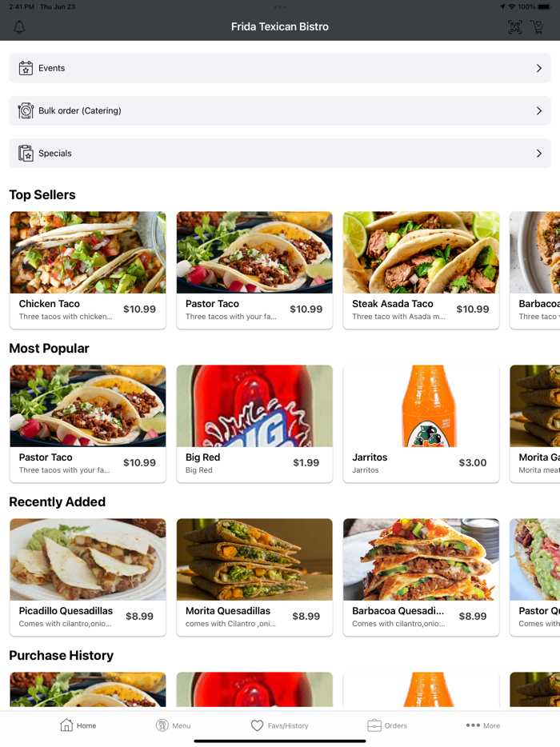Open the notifications bell icon
The height and width of the screenshot is (747, 560).
pos(19,27)
